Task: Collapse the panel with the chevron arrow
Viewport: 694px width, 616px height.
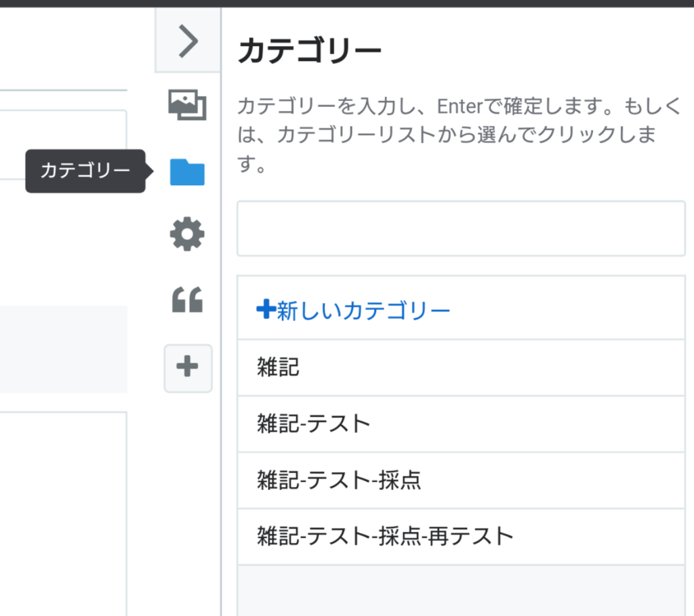Action: [188, 41]
